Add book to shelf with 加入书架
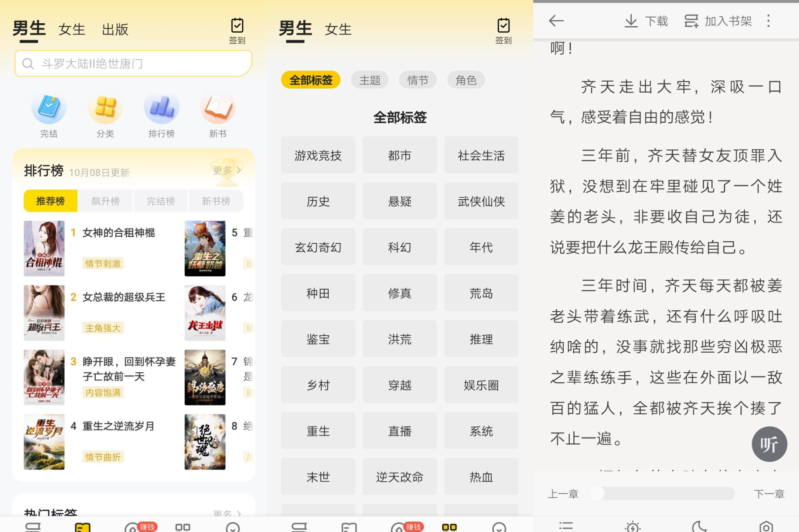The width and height of the screenshot is (799, 532). pos(718,21)
